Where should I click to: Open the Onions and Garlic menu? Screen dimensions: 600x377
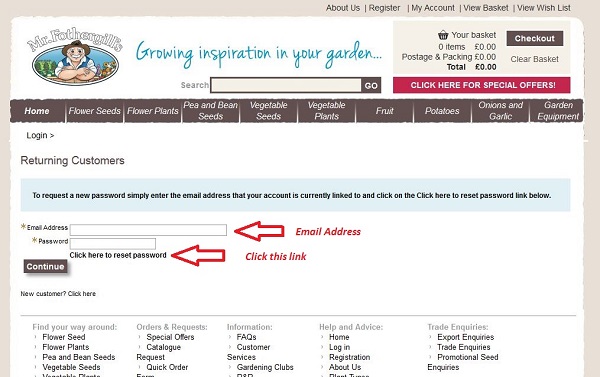point(500,111)
